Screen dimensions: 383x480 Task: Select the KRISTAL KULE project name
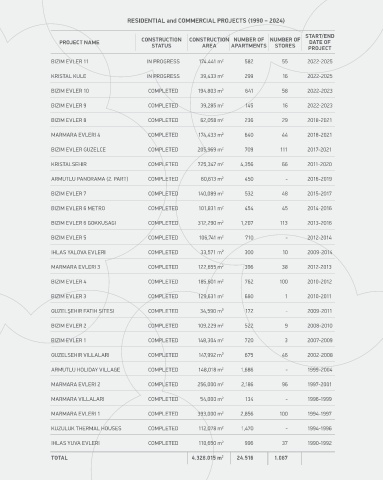click(x=68, y=76)
